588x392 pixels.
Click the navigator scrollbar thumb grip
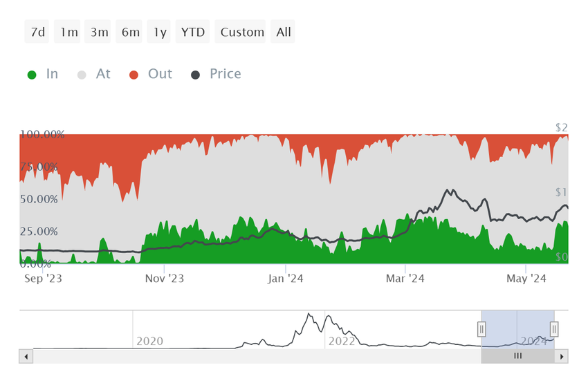[518, 356]
